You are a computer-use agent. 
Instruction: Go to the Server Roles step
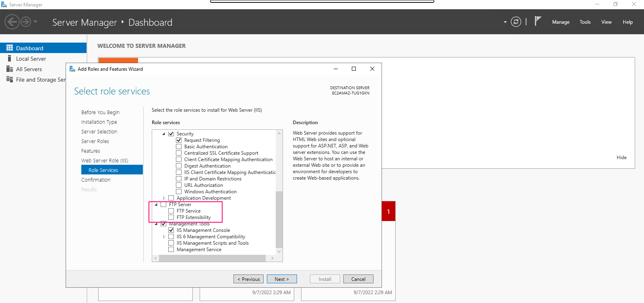(x=95, y=141)
